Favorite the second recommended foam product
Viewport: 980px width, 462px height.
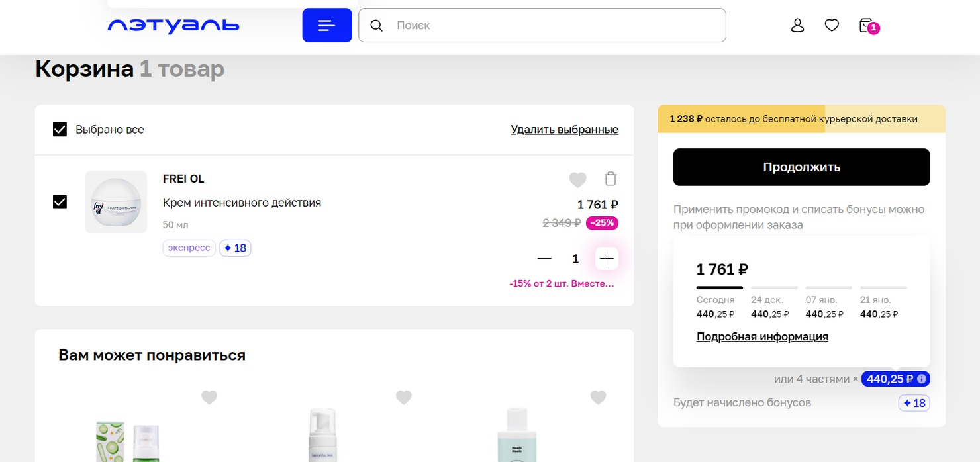(404, 397)
